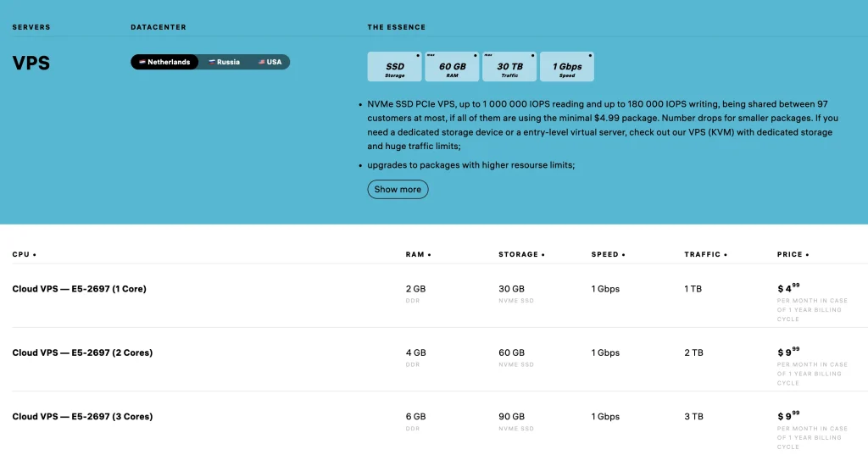868x455 pixels.
Task: Click the 60 GB RAM badge
Action: pos(452,66)
